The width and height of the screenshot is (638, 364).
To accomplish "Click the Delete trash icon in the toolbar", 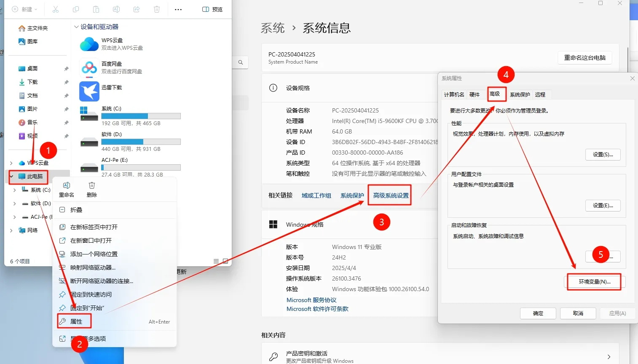I will point(156,9).
